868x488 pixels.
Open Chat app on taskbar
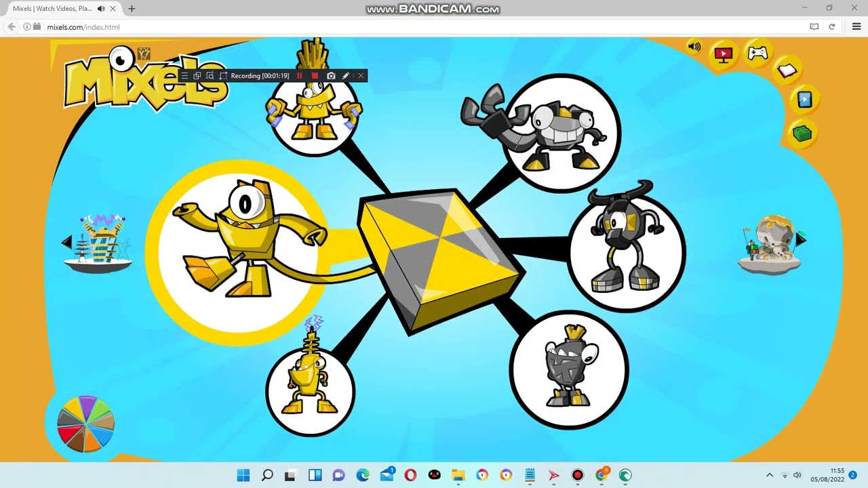[x=338, y=475]
